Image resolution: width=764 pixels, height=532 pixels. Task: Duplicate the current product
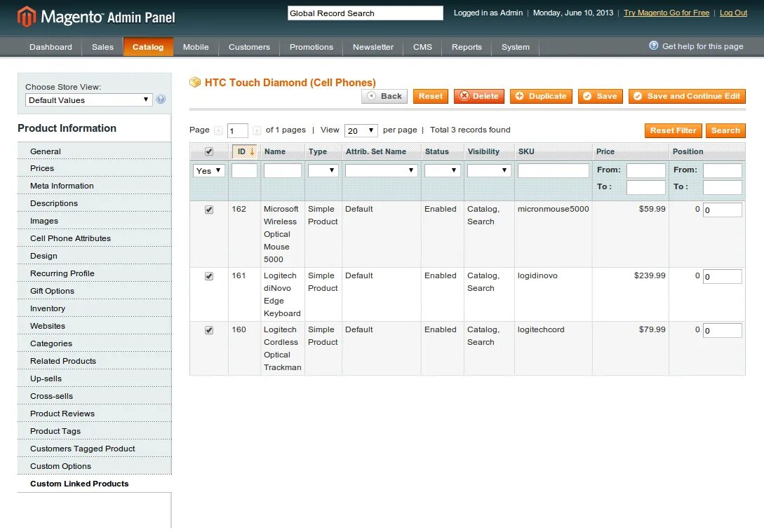tap(541, 96)
